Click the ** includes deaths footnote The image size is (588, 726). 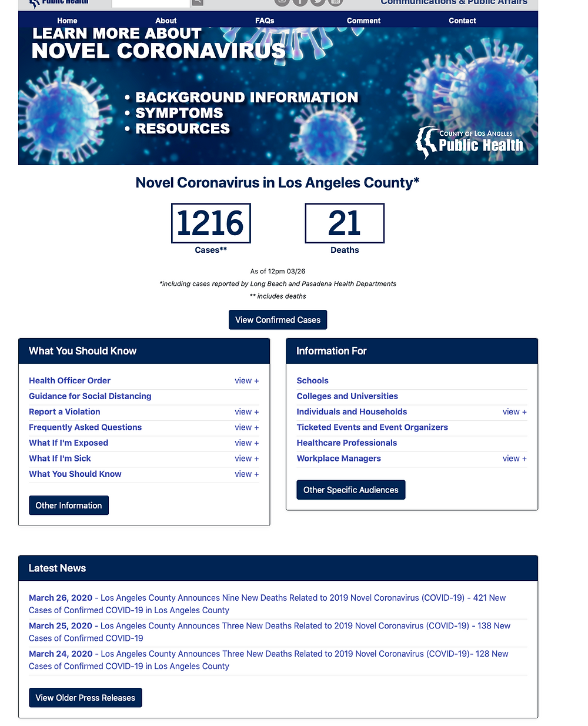point(278,296)
